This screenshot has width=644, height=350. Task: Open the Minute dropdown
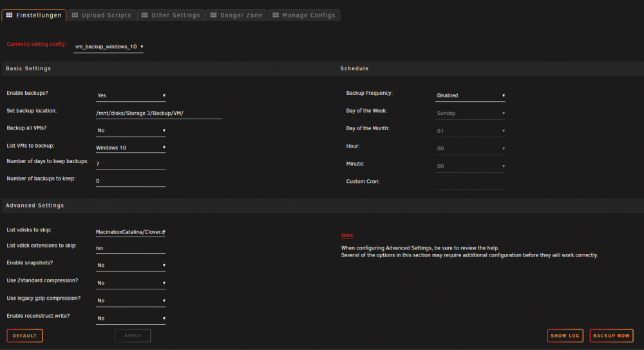click(470, 166)
